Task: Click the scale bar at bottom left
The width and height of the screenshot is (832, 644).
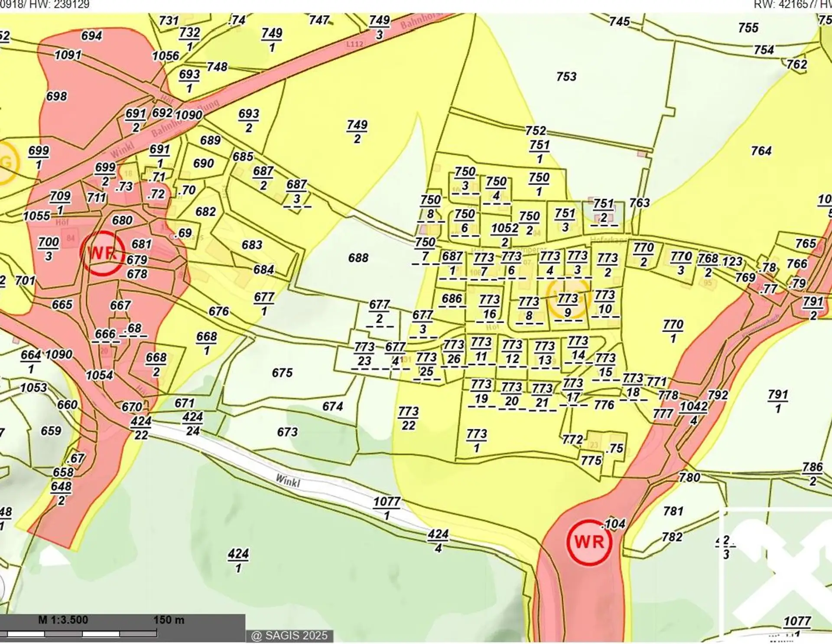Action: (x=82, y=634)
